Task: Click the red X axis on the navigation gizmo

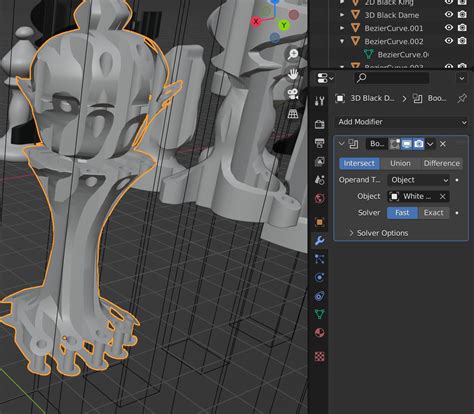Action: click(x=256, y=21)
